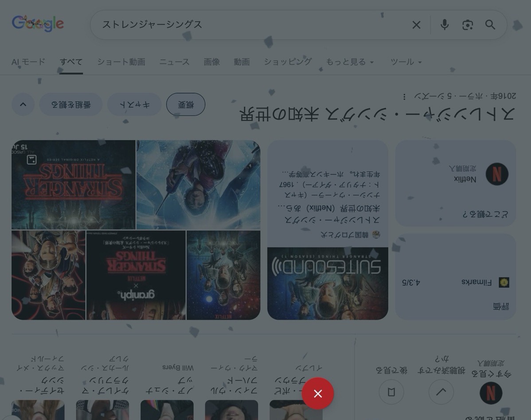Click the magnifying glass to search
531x420 pixels.
[x=490, y=25]
